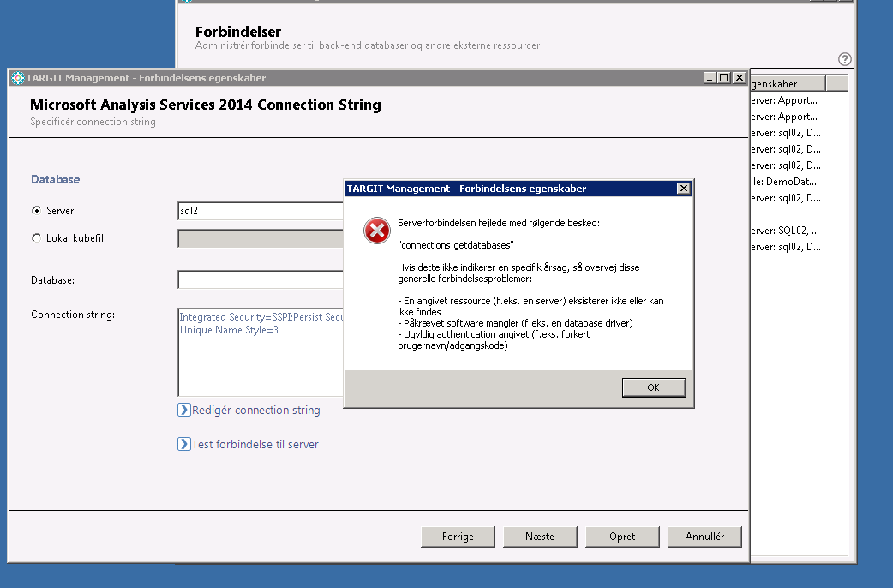Click Test forbindelse til server link
Viewport: 893px width, 588px height.
tap(255, 444)
